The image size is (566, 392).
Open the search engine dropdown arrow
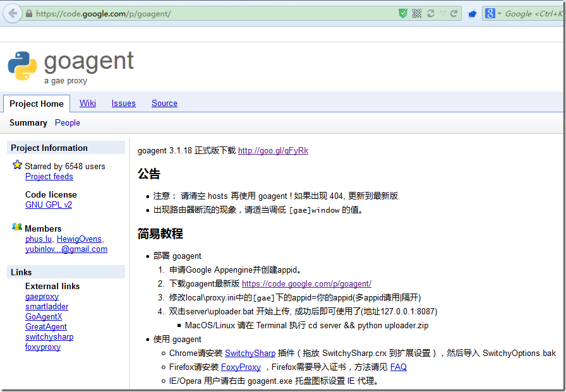pos(498,13)
